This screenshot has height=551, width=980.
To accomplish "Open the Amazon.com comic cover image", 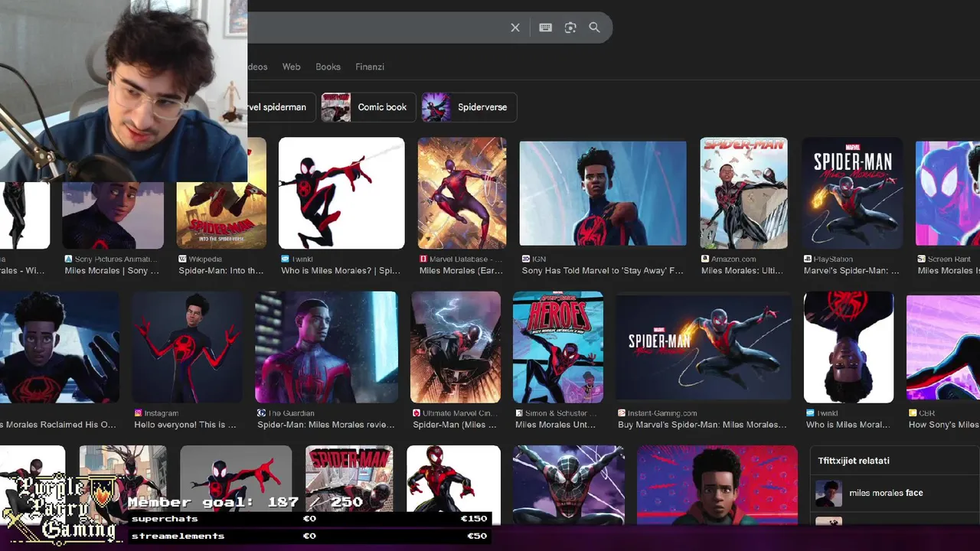I will click(x=743, y=193).
